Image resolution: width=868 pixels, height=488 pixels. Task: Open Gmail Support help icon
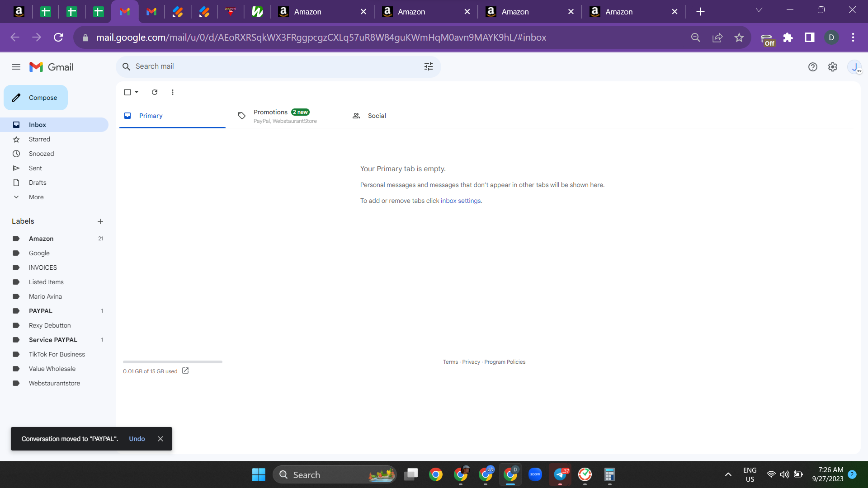pyautogui.click(x=813, y=67)
